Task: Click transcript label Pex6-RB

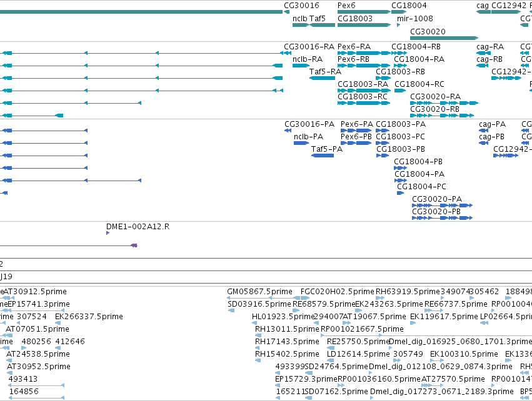Action: pyautogui.click(x=353, y=59)
